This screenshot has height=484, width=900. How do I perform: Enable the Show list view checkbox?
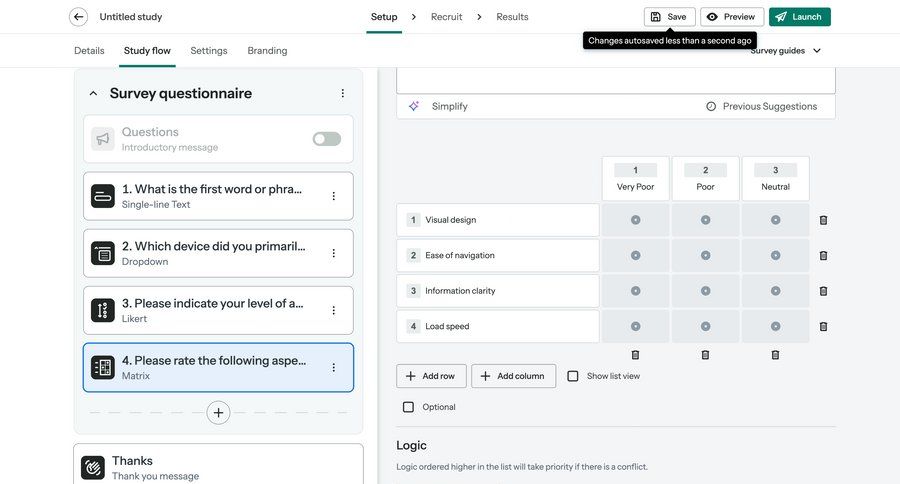pos(573,376)
